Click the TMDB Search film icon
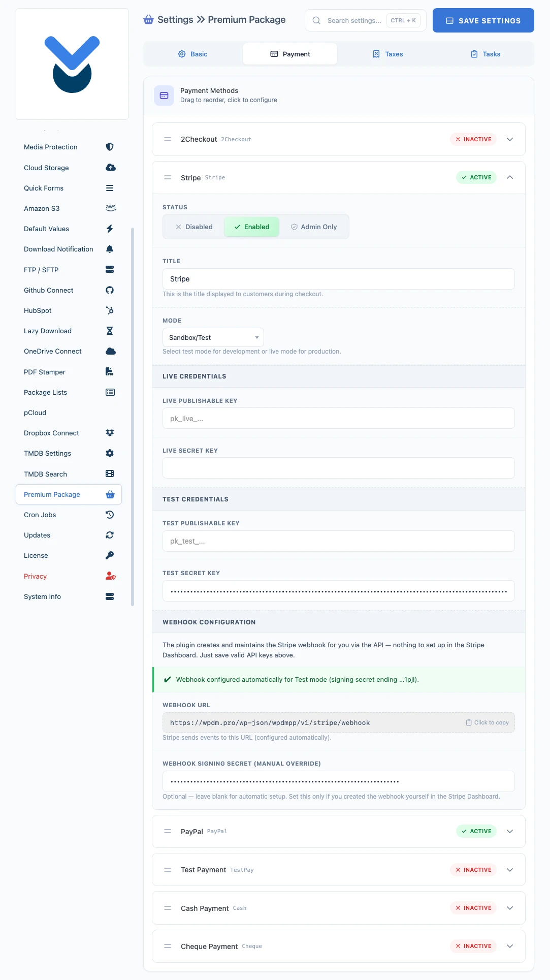This screenshot has height=980, width=550. (110, 473)
